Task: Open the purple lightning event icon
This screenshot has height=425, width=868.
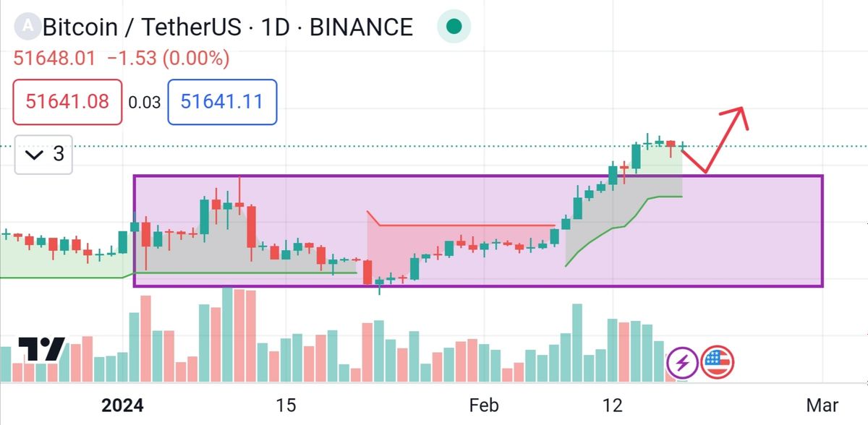Action: (682, 361)
